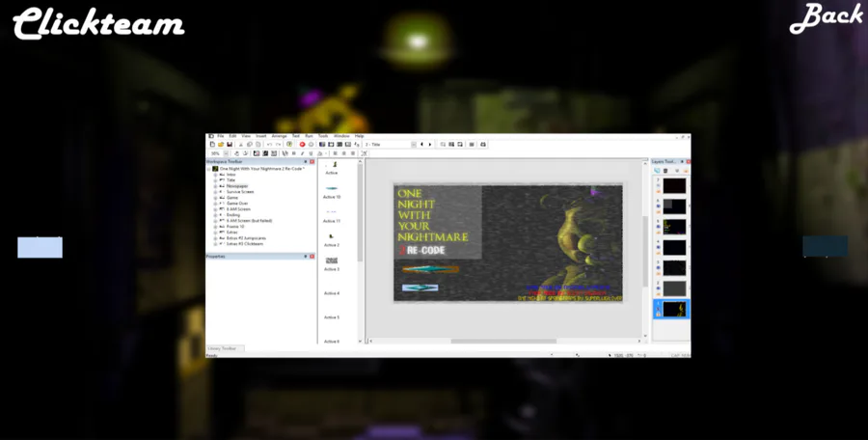This screenshot has width=868, height=440.
Task: Click the align text left icon
Action: 335,153
